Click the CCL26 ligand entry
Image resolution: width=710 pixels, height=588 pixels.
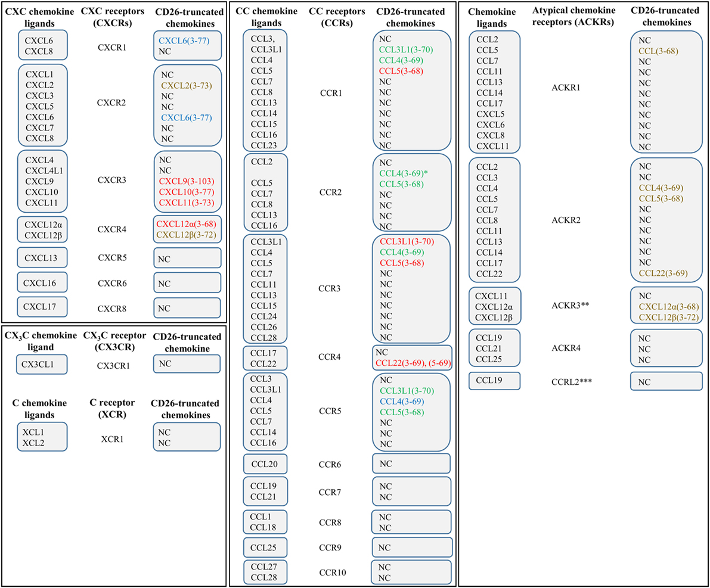[263, 327]
